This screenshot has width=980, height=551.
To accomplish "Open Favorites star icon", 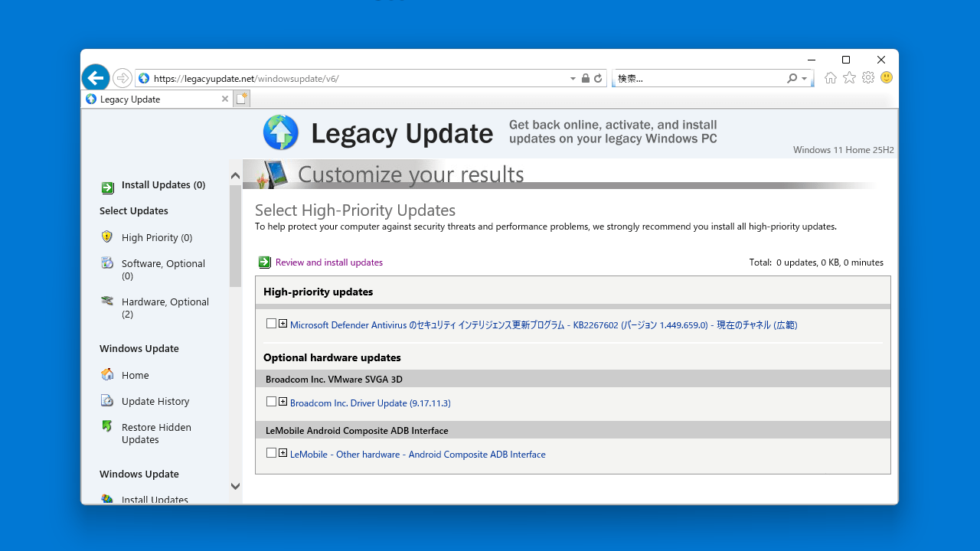I will (849, 77).
